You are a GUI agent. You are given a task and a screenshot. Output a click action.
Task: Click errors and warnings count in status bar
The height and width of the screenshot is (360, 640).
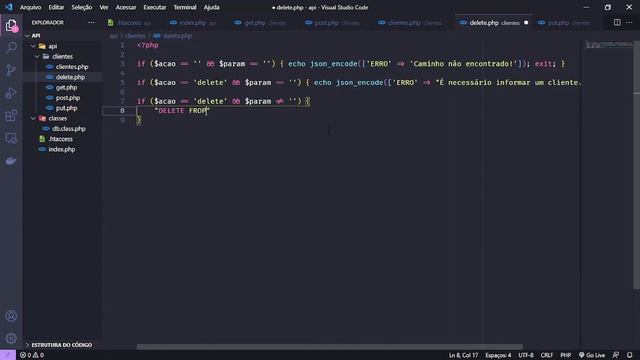32,355
